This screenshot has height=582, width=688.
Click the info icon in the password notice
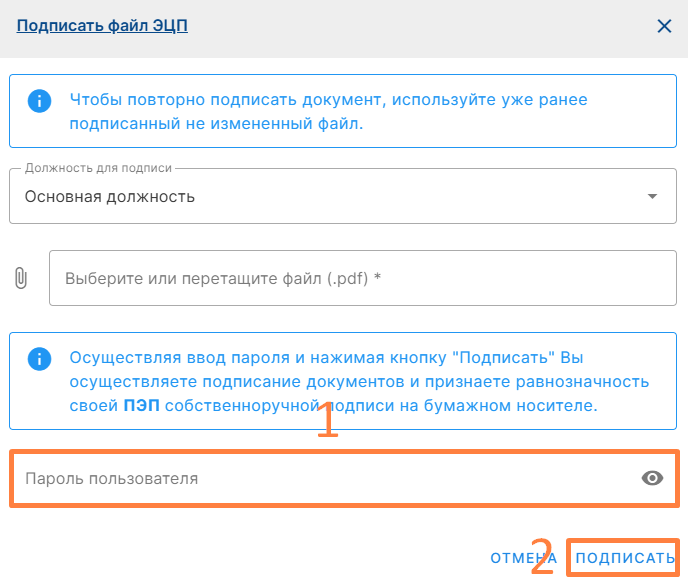[x=39, y=358]
